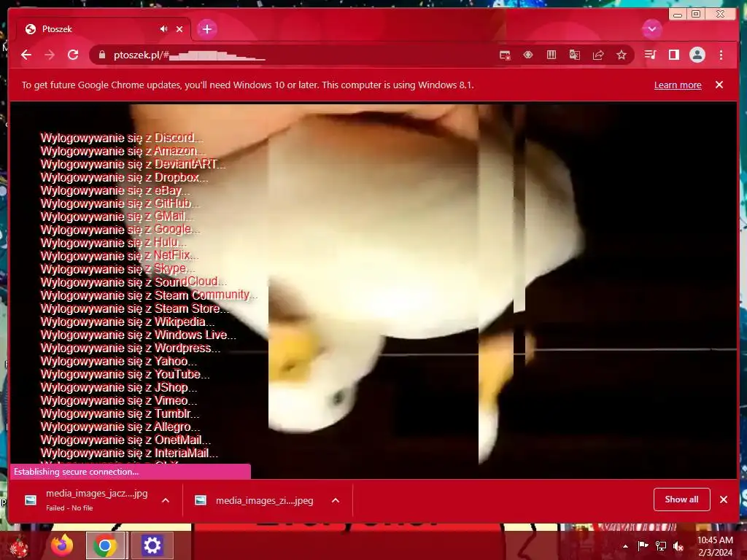747x560 pixels.
Task: Launch Firefox from the taskbar
Action: [62, 545]
